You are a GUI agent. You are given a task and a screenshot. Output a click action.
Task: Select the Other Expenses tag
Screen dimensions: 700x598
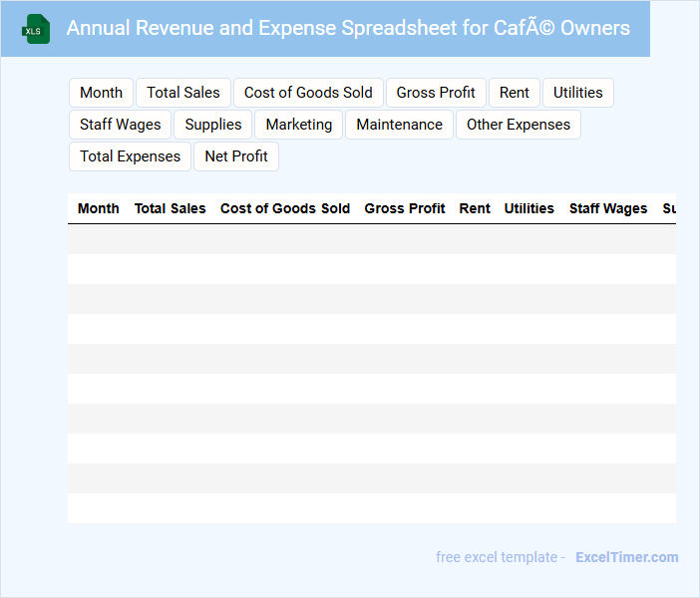(x=519, y=125)
